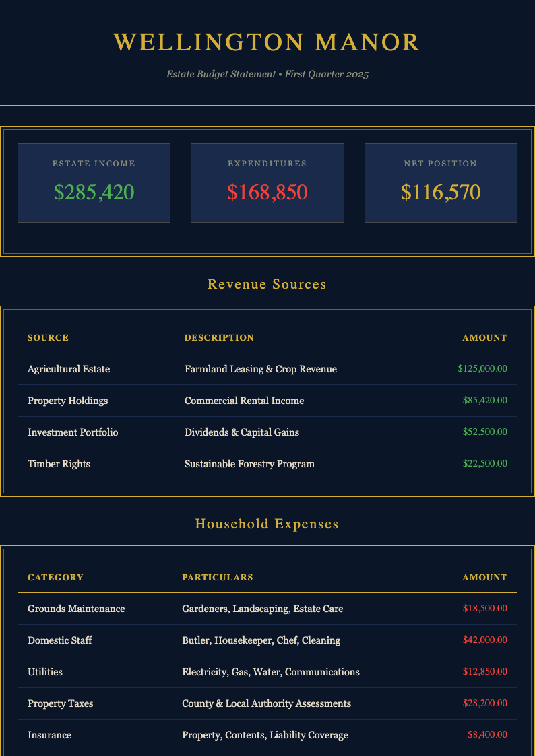Click Farmland Leasing & Crop Revenue
535x756 pixels.
coord(261,369)
